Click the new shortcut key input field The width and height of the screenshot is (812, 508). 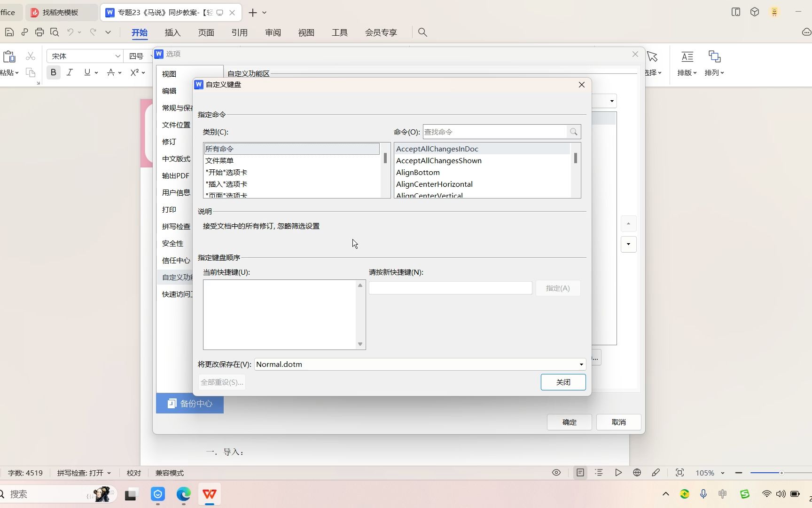[x=450, y=288]
